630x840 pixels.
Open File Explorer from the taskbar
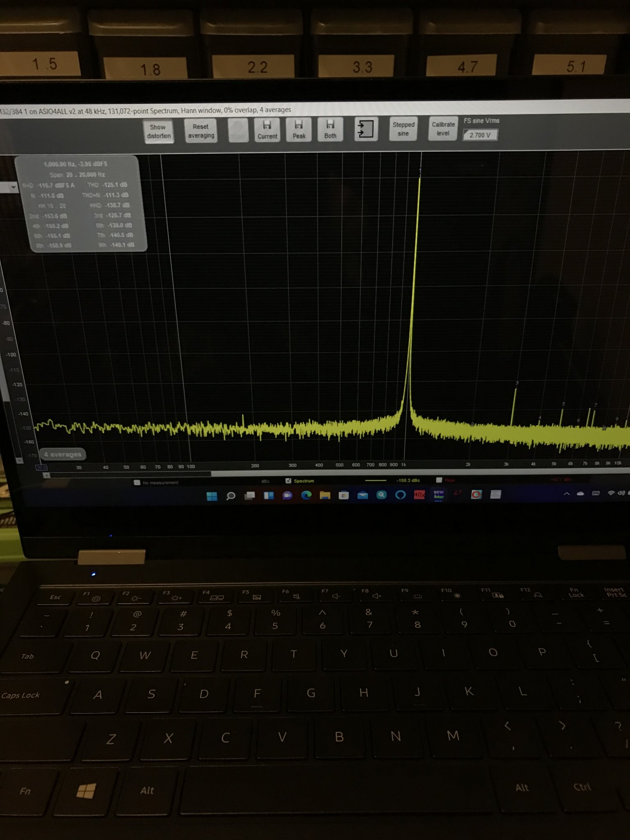pos(325,495)
